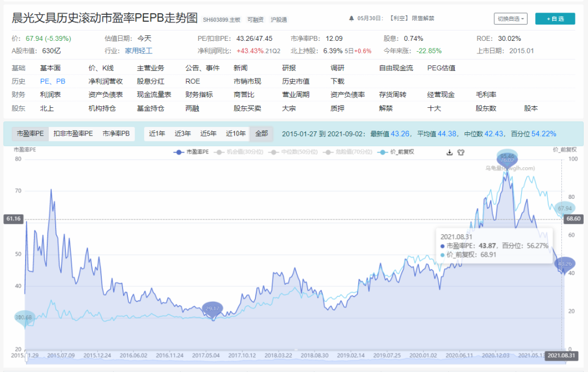The image size is (588, 372).
Task: View 历史市值 data
Action: [296, 81]
